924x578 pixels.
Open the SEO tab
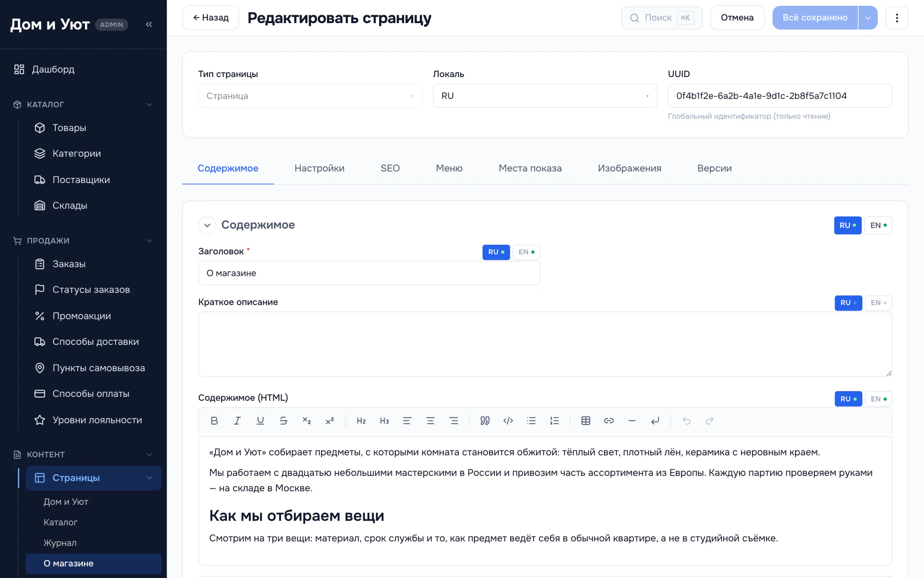390,168
